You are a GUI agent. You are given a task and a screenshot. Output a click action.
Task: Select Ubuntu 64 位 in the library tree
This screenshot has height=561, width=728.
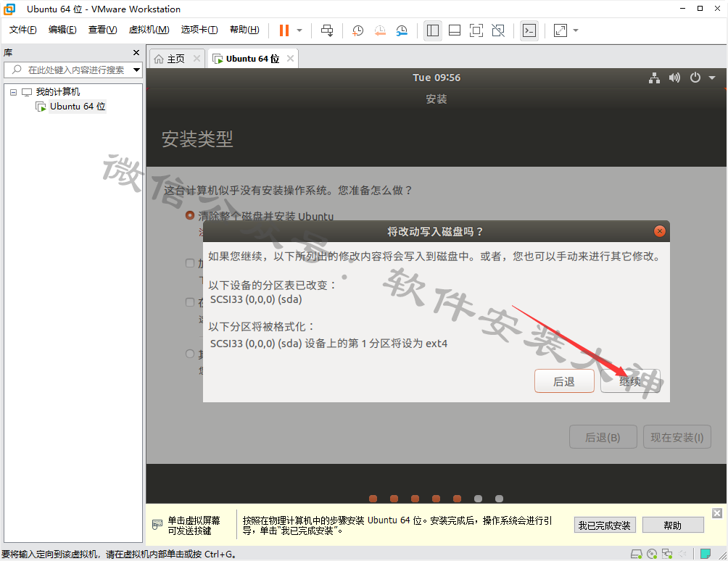(x=78, y=107)
